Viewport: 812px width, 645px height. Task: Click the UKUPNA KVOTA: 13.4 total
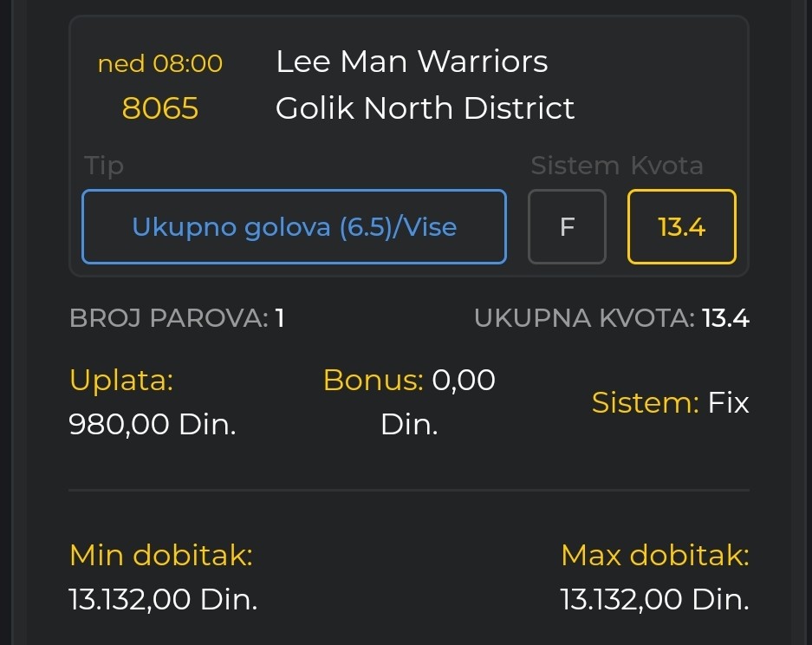(611, 318)
